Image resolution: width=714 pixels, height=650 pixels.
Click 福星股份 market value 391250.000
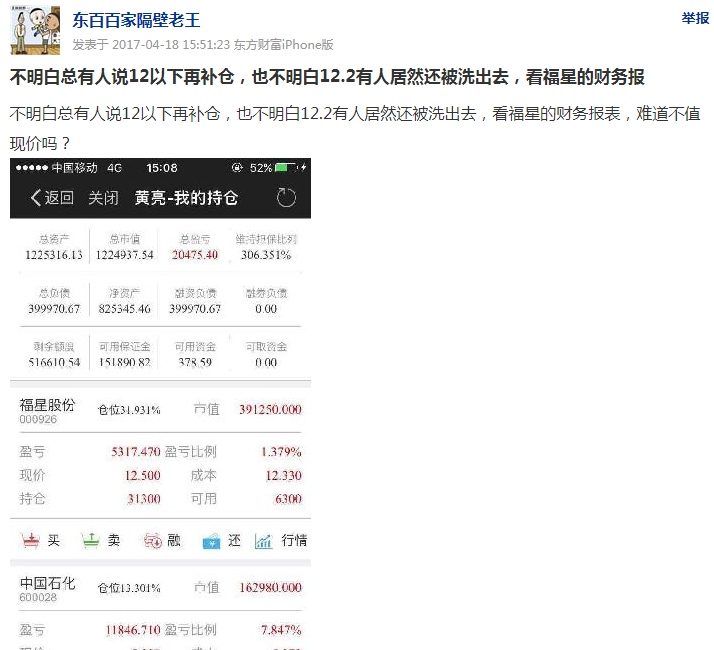pos(270,409)
